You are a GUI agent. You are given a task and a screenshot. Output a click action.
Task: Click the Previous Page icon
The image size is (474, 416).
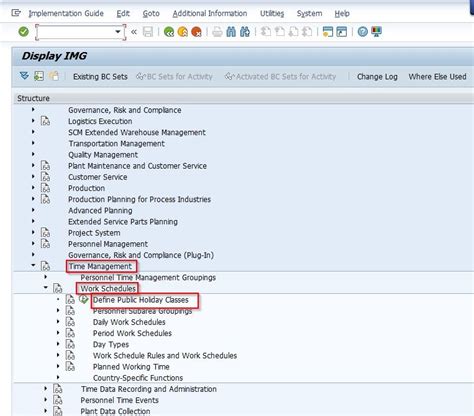click(280, 32)
